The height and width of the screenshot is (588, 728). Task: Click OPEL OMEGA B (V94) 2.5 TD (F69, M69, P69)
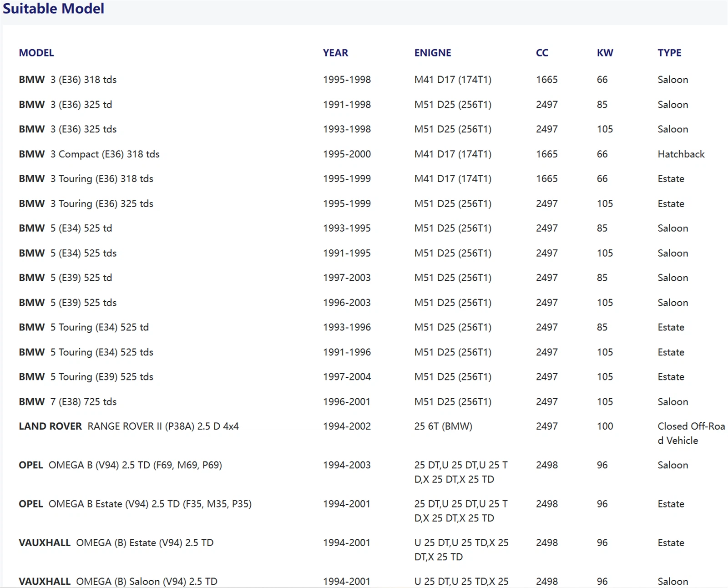pos(121,465)
